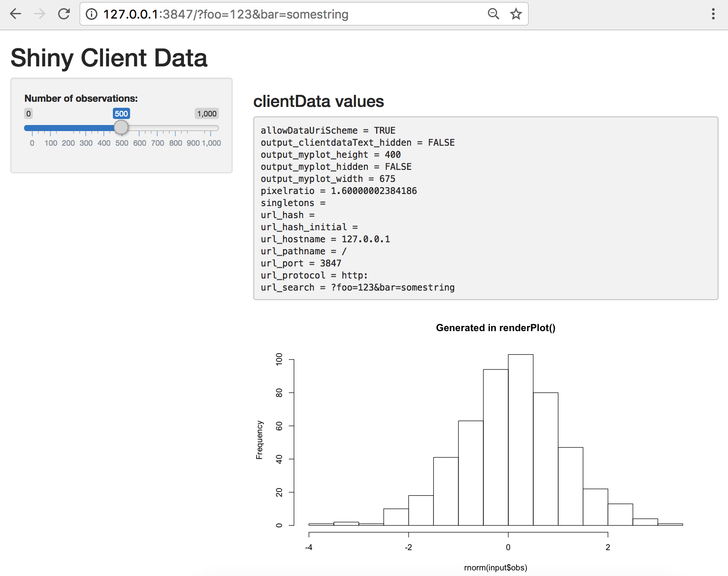This screenshot has width=728, height=576.
Task: Click the url_search text line
Action: point(358,288)
